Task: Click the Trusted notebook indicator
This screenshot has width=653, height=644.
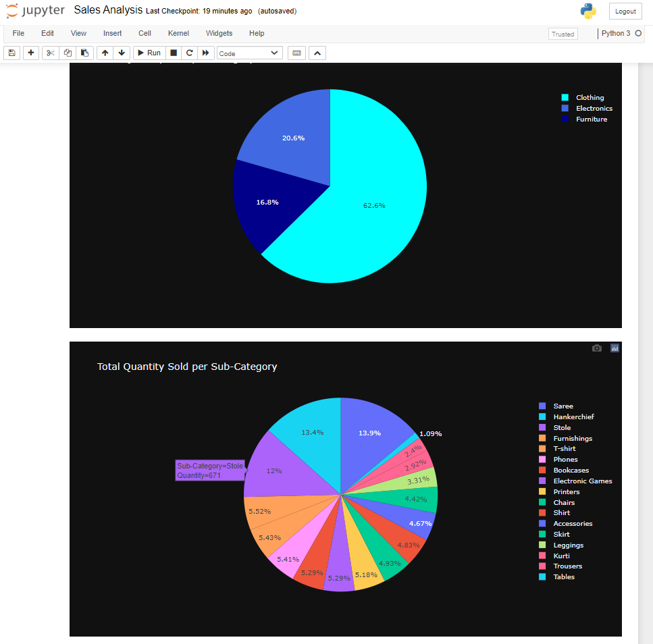Action: pyautogui.click(x=563, y=34)
